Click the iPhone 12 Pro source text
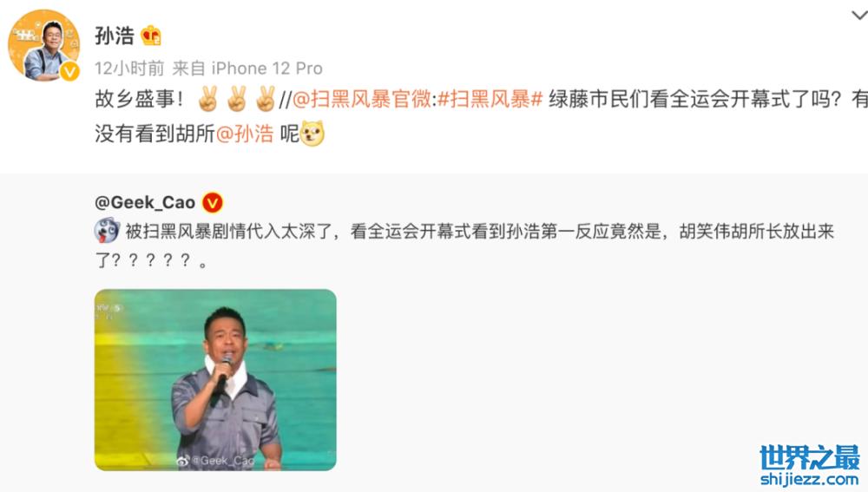Screen dimensions: 868x492 click(x=266, y=68)
